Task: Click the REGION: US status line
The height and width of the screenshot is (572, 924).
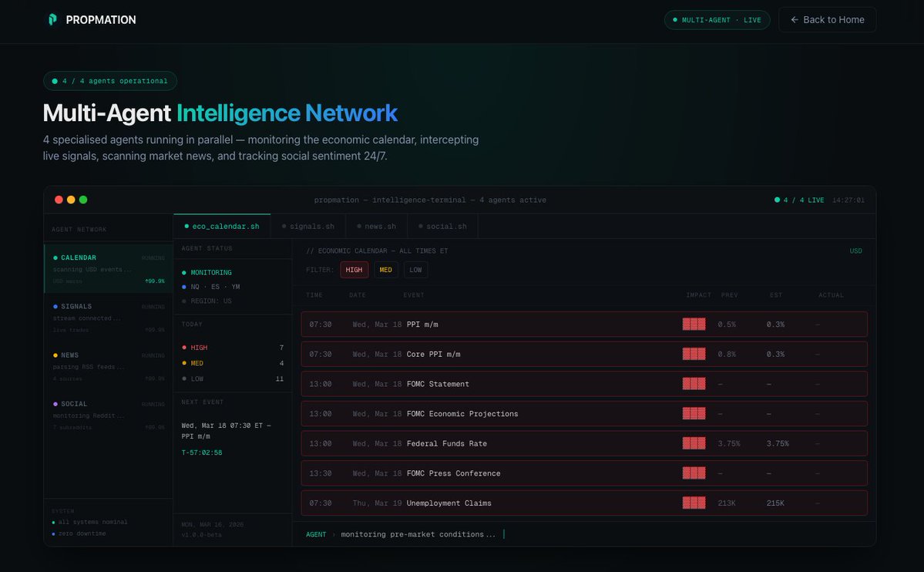Action: (x=207, y=301)
